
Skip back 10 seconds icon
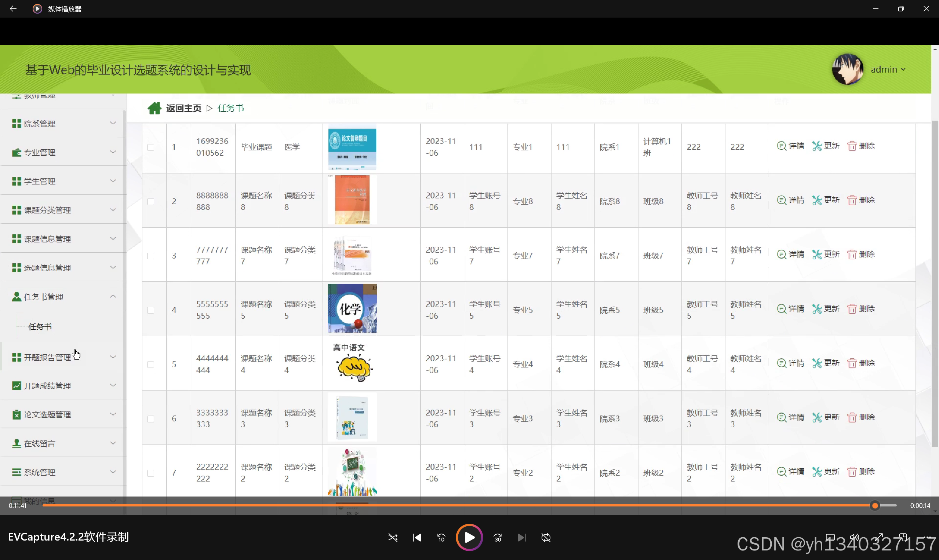tap(441, 537)
